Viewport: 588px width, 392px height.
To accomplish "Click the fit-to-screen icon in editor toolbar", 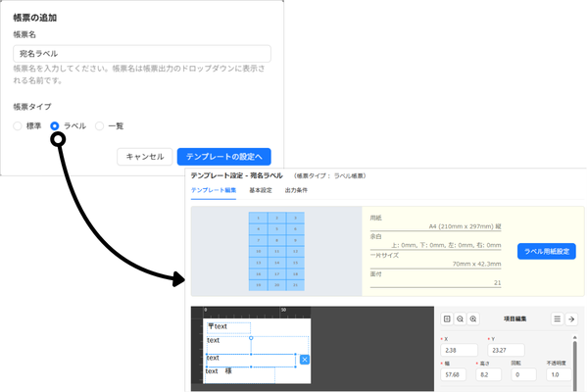I will [447, 318].
